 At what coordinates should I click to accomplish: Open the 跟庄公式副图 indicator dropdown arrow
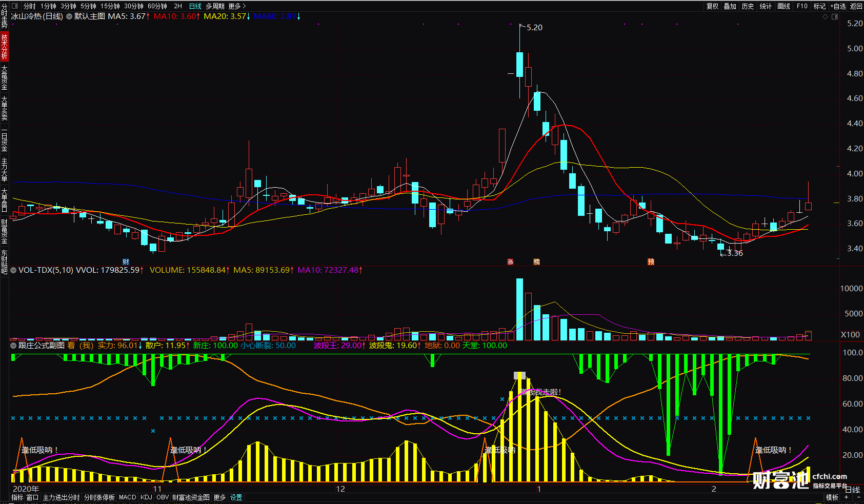(13, 346)
